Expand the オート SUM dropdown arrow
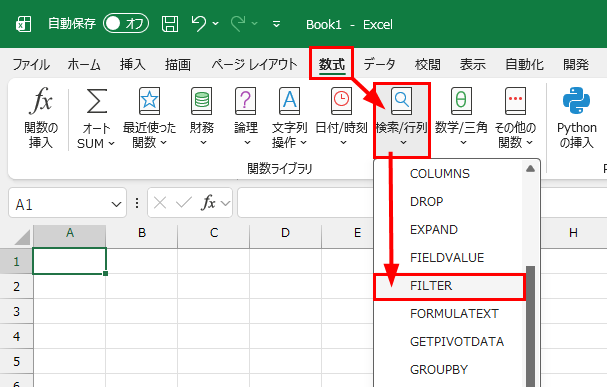Screen dimensions: 607x387 click(x=111, y=144)
